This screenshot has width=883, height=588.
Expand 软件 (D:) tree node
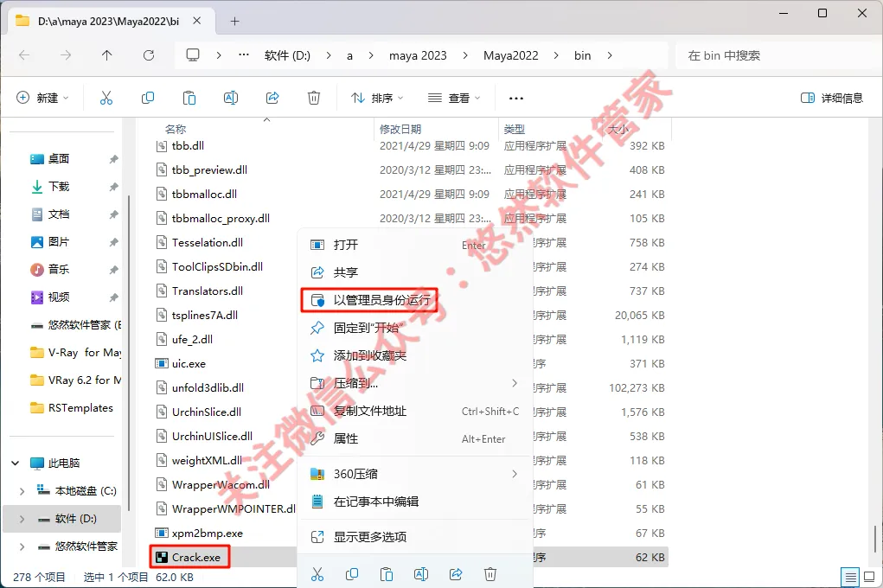coord(22,519)
